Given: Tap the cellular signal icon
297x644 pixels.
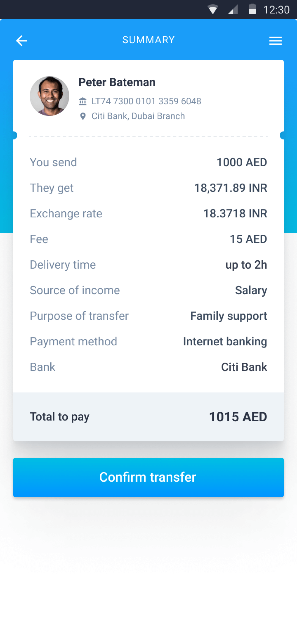Looking at the screenshot, I should tap(233, 10).
